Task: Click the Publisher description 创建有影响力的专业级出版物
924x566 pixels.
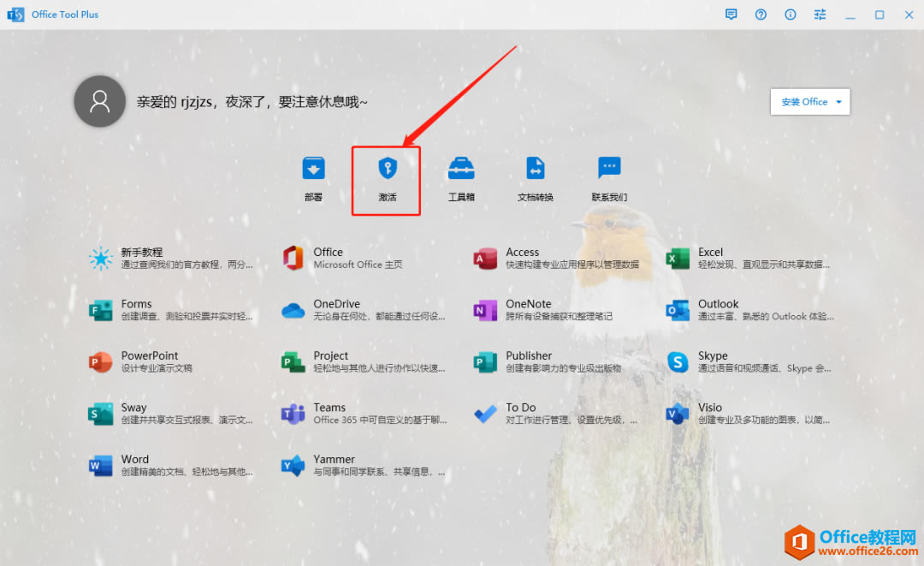Action: pyautogui.click(x=563, y=368)
